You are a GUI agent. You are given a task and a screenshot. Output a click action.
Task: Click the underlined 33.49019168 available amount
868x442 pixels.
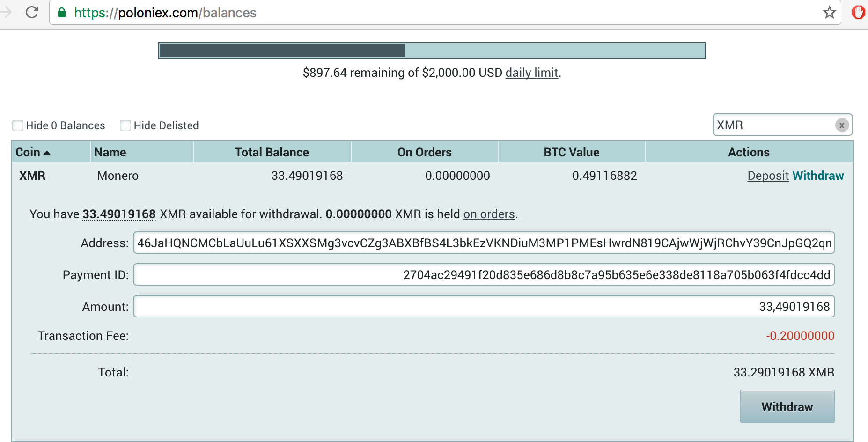click(x=119, y=214)
